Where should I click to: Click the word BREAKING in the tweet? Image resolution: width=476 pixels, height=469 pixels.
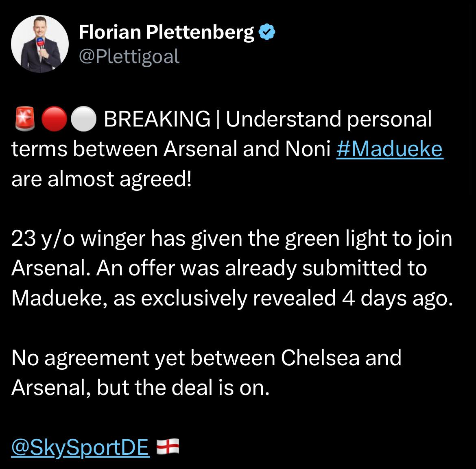pos(157,120)
